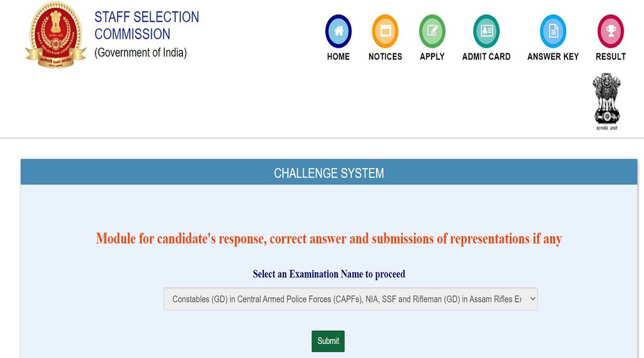This screenshot has height=358, width=644.
Task: Click the Government of India subtitle
Action: point(140,53)
